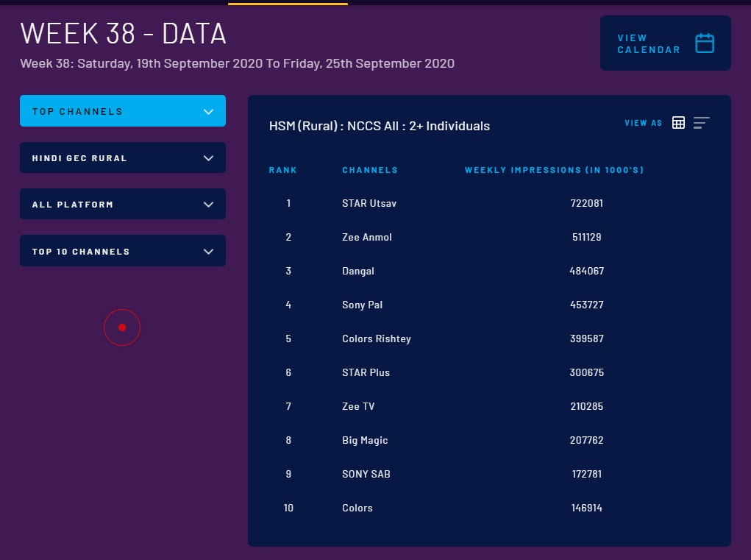
Task: Switch to table grid view icon
Action: 678,123
